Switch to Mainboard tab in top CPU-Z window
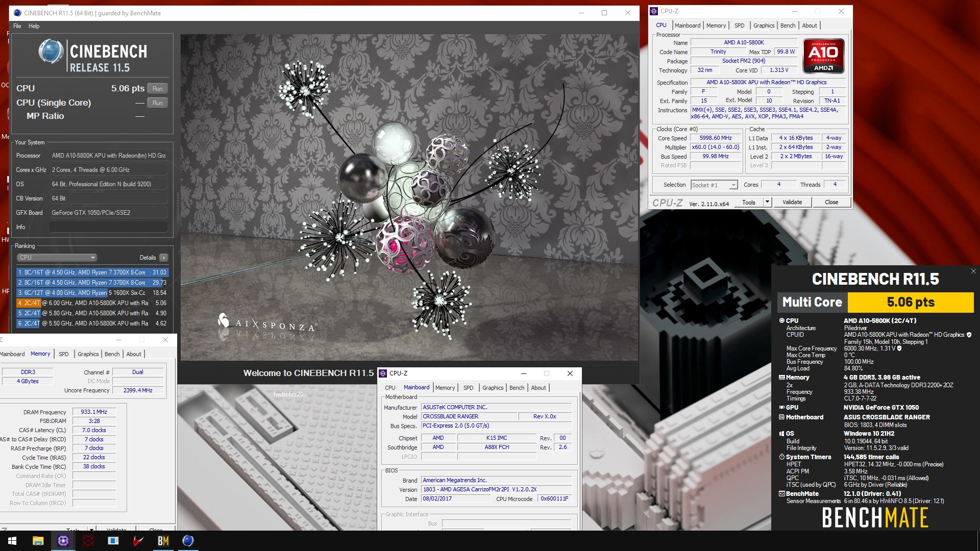 [687, 26]
